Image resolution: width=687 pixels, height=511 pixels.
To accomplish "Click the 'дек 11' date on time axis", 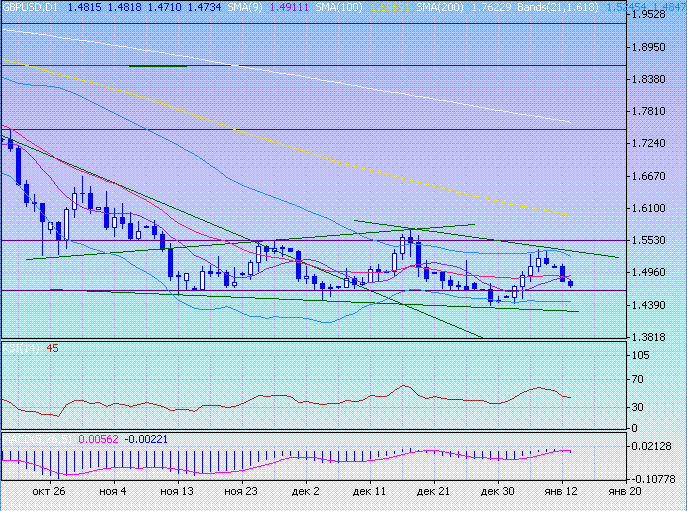I will 369,492.
